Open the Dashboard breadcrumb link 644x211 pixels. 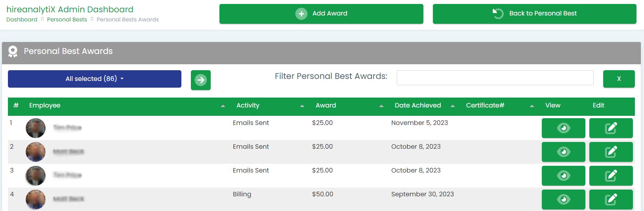click(22, 19)
